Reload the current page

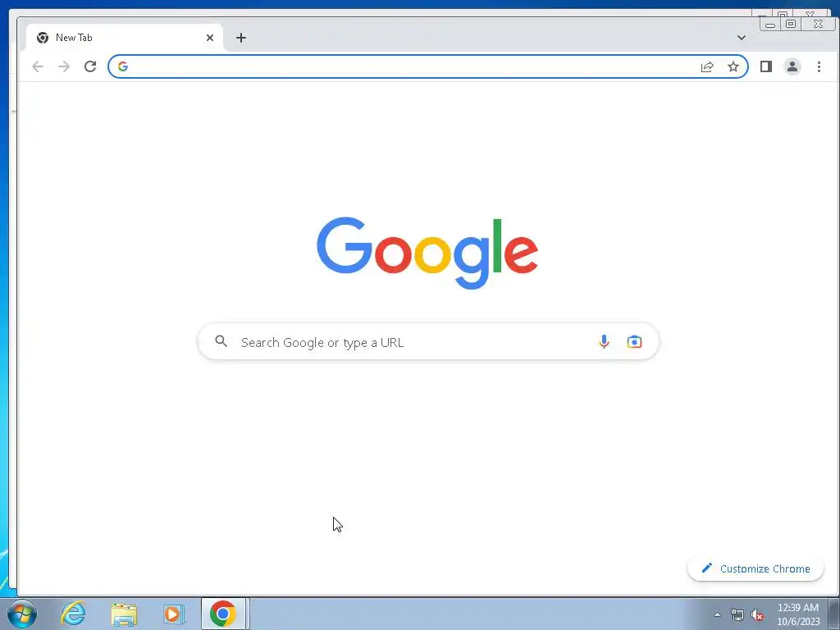coord(90,66)
